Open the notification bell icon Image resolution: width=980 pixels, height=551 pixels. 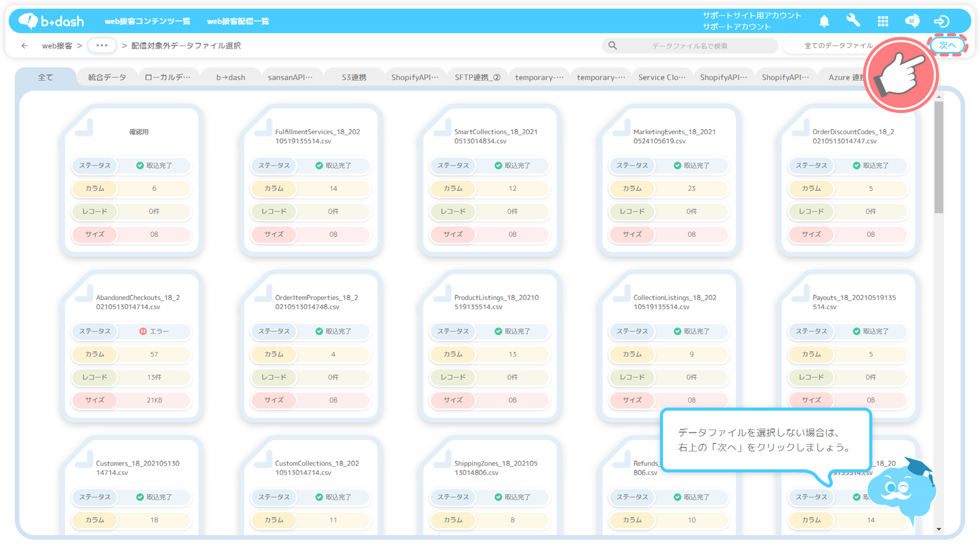[824, 21]
